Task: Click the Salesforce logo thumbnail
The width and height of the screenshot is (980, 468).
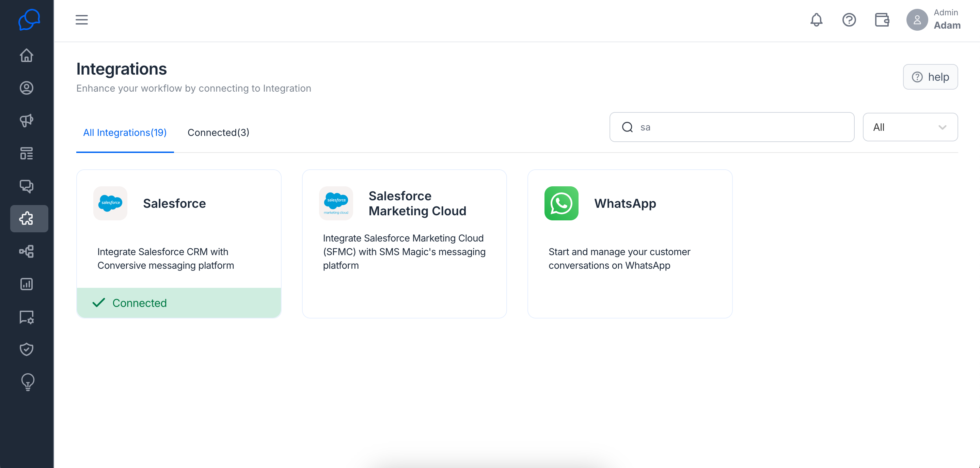Action: click(x=110, y=203)
